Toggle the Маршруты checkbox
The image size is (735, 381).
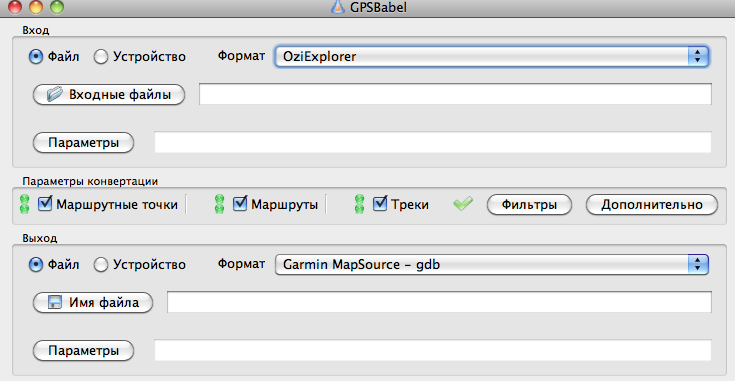click(x=240, y=203)
